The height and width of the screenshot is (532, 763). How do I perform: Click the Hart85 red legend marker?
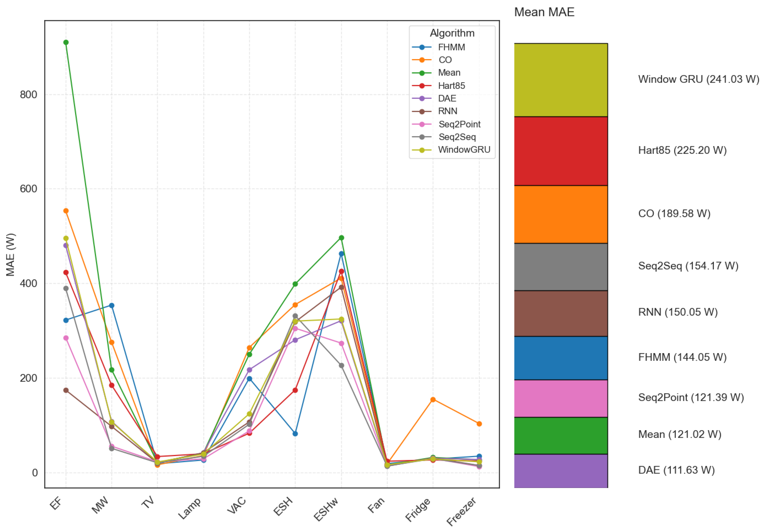tap(422, 86)
